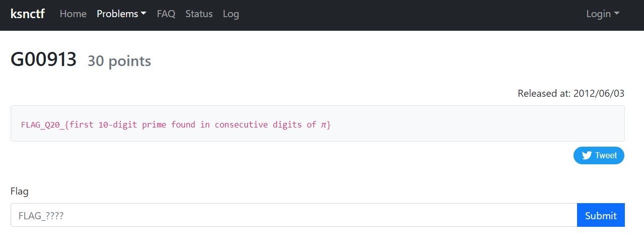The image size is (644, 251).
Task: Focus the Flag input field
Action: [294, 215]
